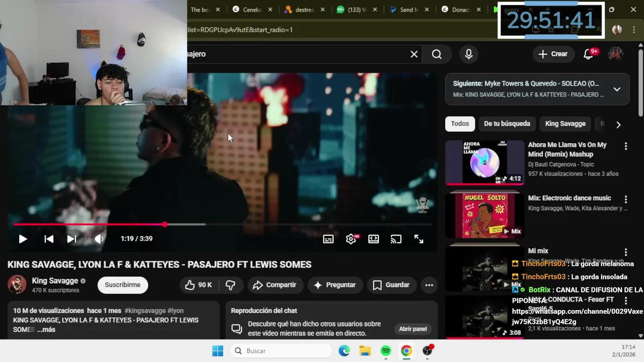Show more filter chips with the arrow
This screenshot has height=362, width=644.
618,125
